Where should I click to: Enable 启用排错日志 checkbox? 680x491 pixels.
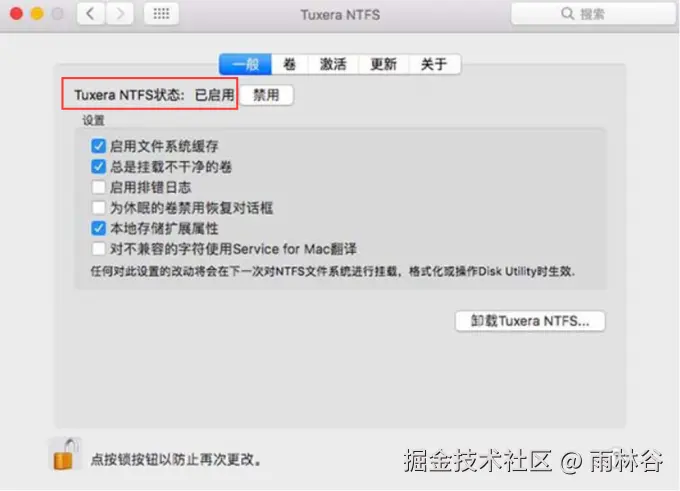coord(98,187)
